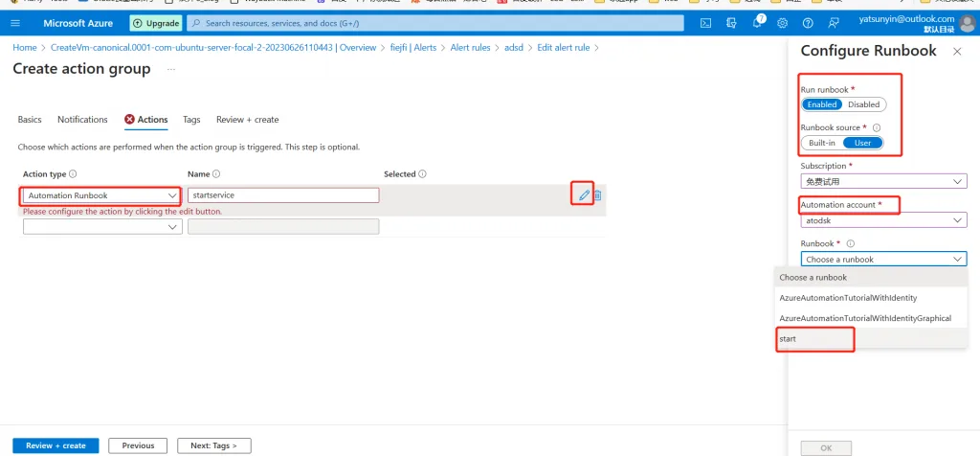The height and width of the screenshot is (456, 980).
Task: Open the adsd breadcrumb
Action: pos(514,48)
